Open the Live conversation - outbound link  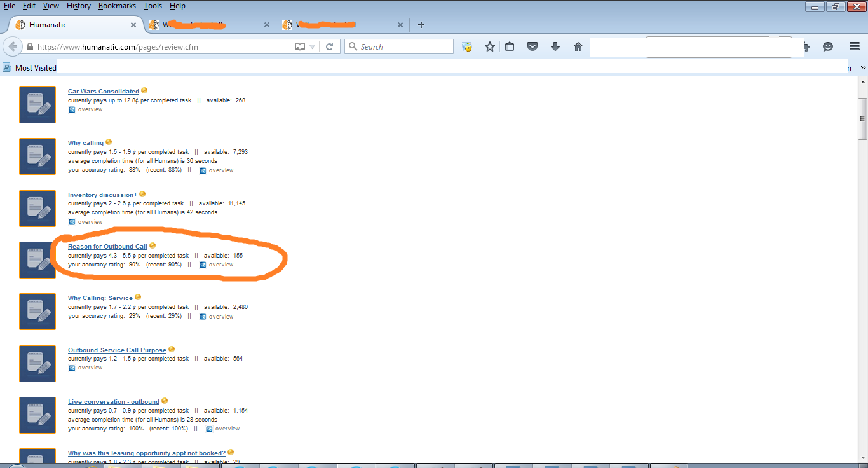114,402
